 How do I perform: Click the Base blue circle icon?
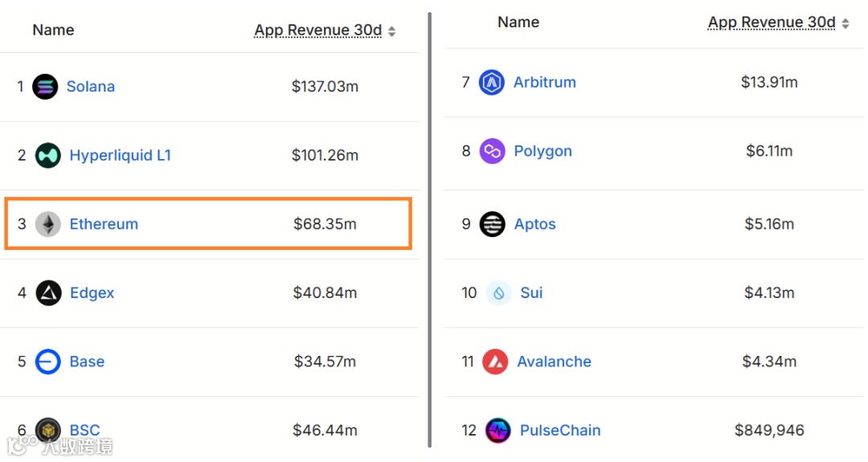click(x=48, y=362)
